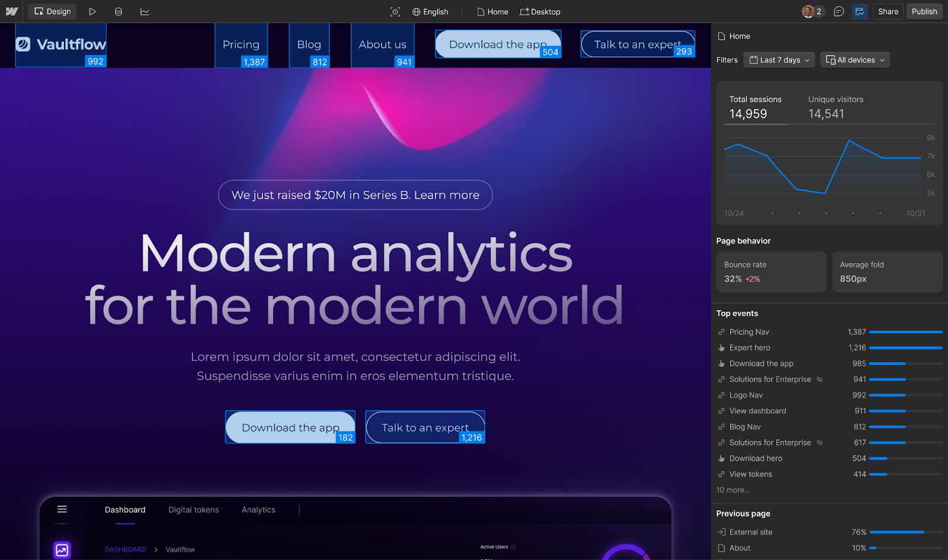Switch to the Dashboard tab in preview

125,510
